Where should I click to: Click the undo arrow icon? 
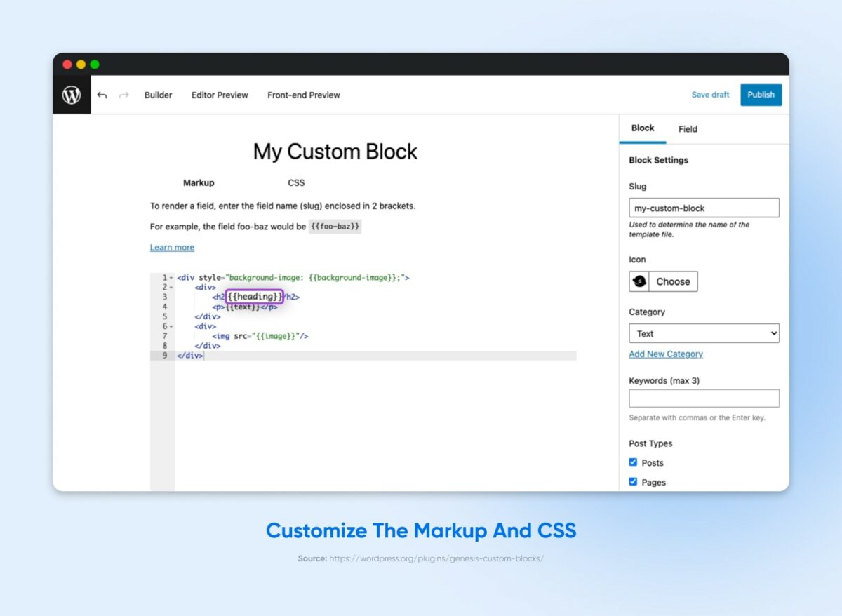tap(102, 94)
